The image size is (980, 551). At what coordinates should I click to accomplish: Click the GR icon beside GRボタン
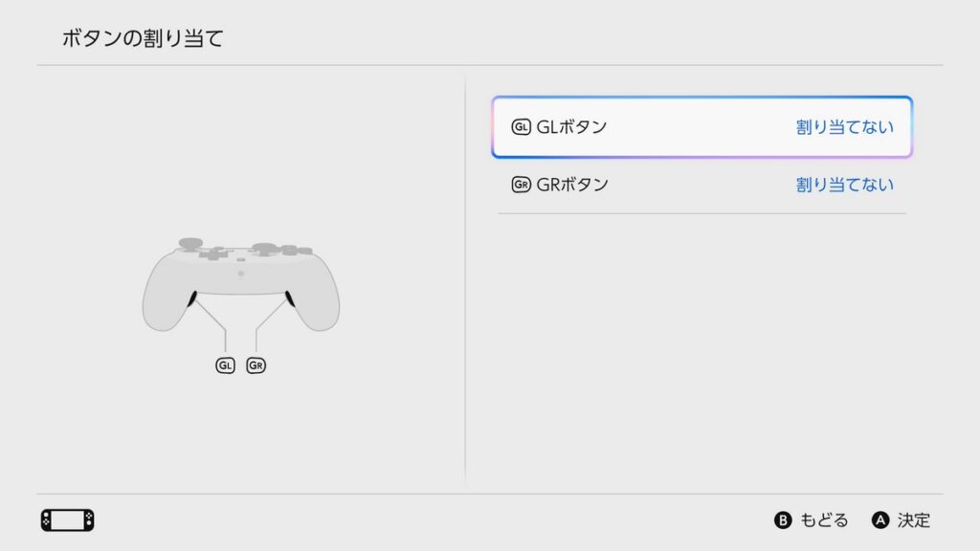(x=521, y=185)
